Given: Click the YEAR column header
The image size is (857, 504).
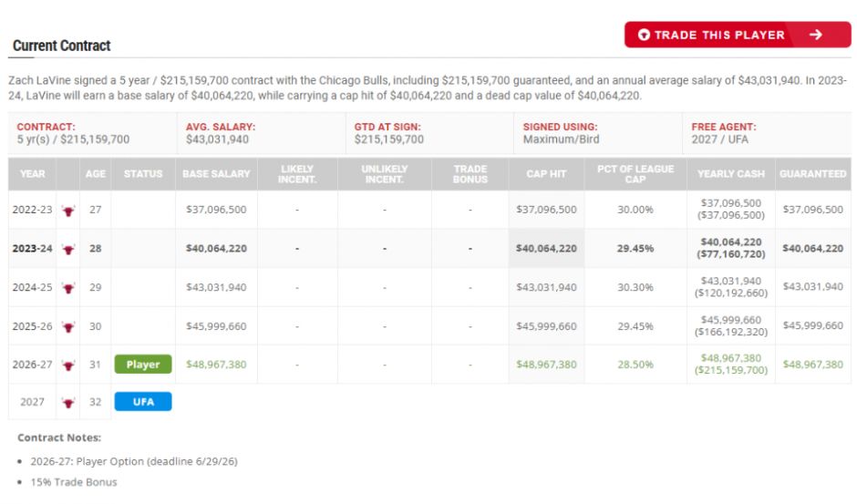Looking at the screenshot, I should (32, 174).
